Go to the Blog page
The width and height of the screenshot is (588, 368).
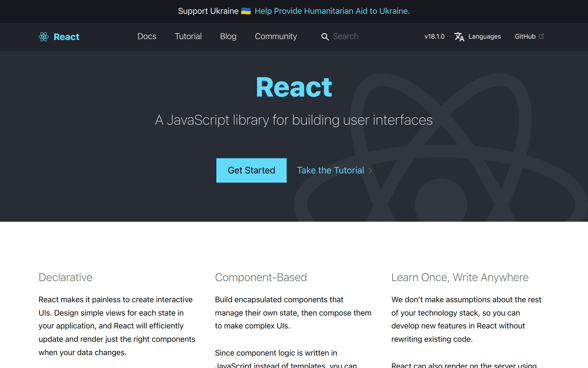[228, 37]
